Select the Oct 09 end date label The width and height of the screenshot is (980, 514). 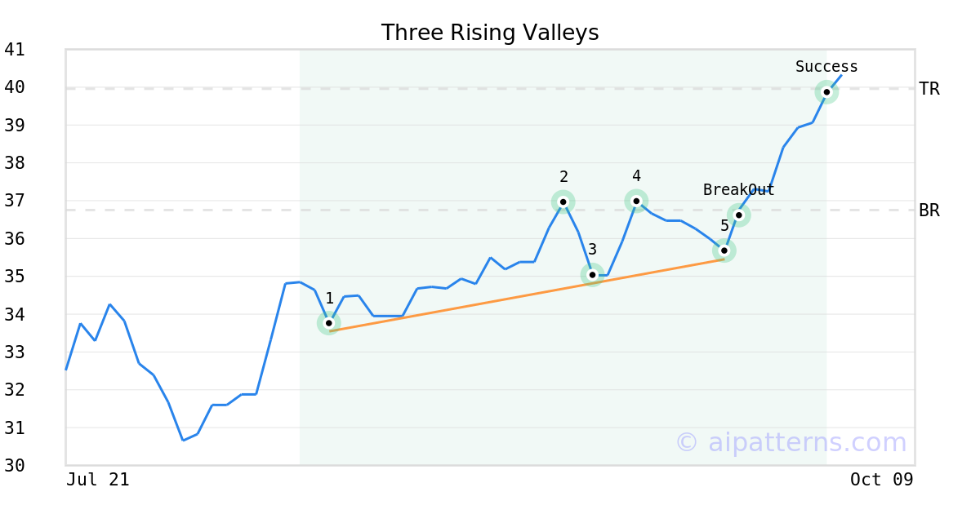click(x=881, y=480)
